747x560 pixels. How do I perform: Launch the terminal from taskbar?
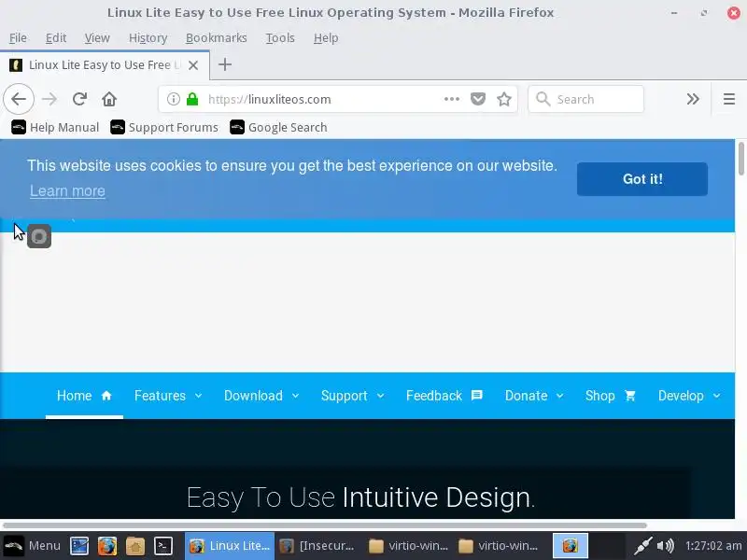click(162, 546)
